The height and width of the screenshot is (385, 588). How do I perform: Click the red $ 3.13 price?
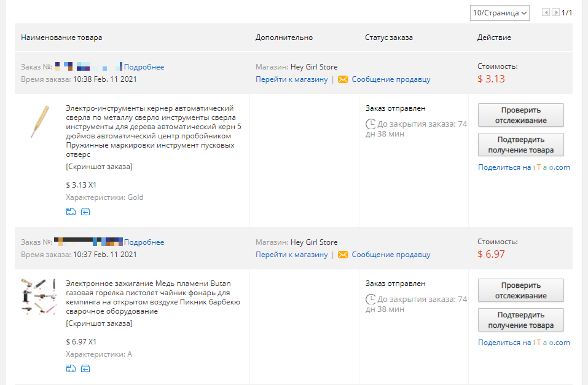pyautogui.click(x=492, y=79)
